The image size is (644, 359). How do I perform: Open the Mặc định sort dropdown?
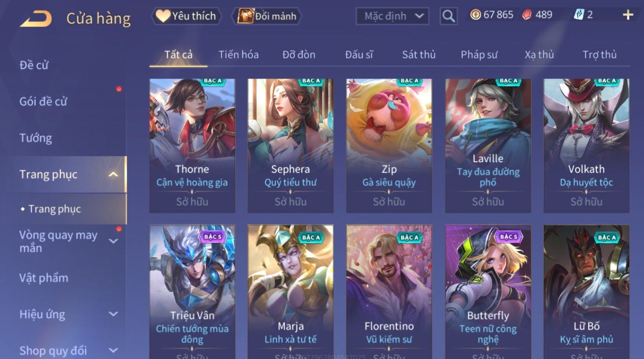click(392, 16)
